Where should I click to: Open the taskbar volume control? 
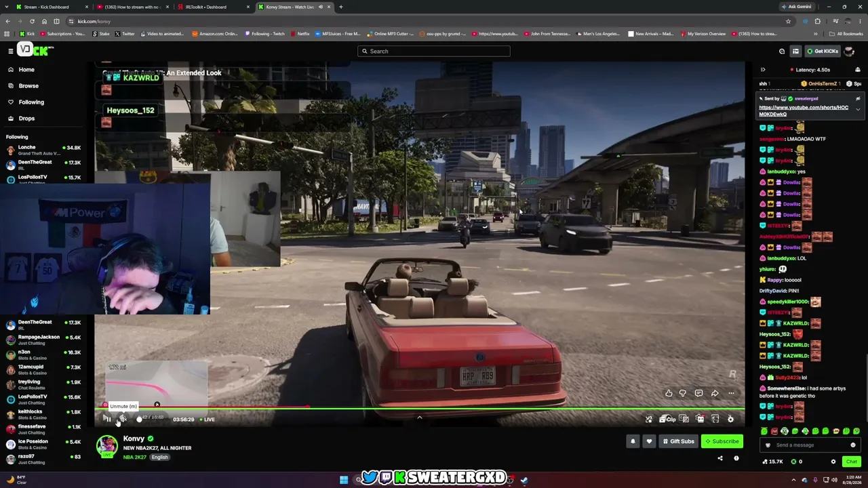point(833,480)
